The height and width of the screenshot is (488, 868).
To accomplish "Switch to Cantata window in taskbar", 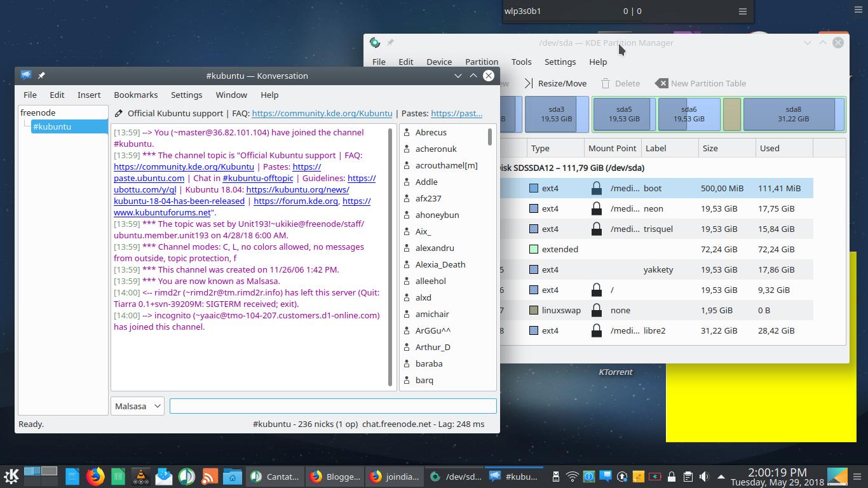I will pyautogui.click(x=275, y=476).
